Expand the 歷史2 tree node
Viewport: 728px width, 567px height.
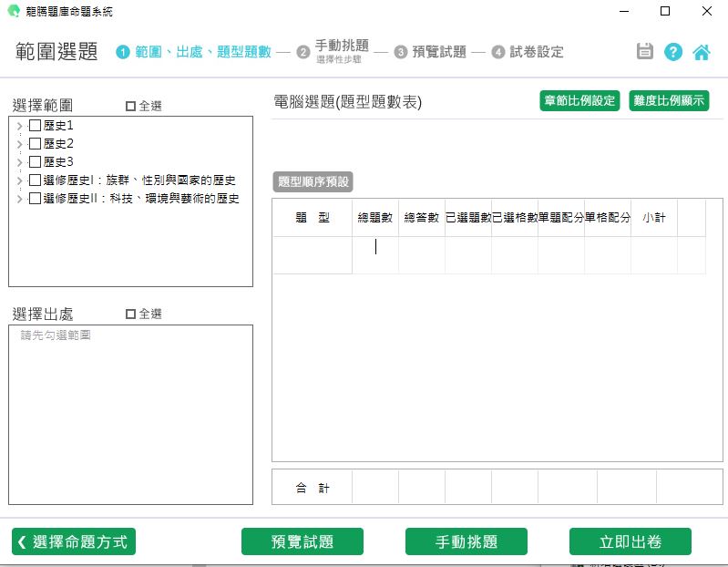pyautogui.click(x=20, y=144)
